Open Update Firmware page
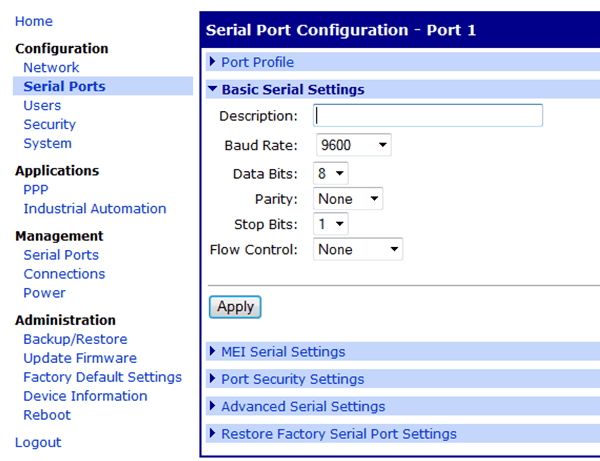Image resolution: width=600 pixels, height=461 pixels. point(80,358)
